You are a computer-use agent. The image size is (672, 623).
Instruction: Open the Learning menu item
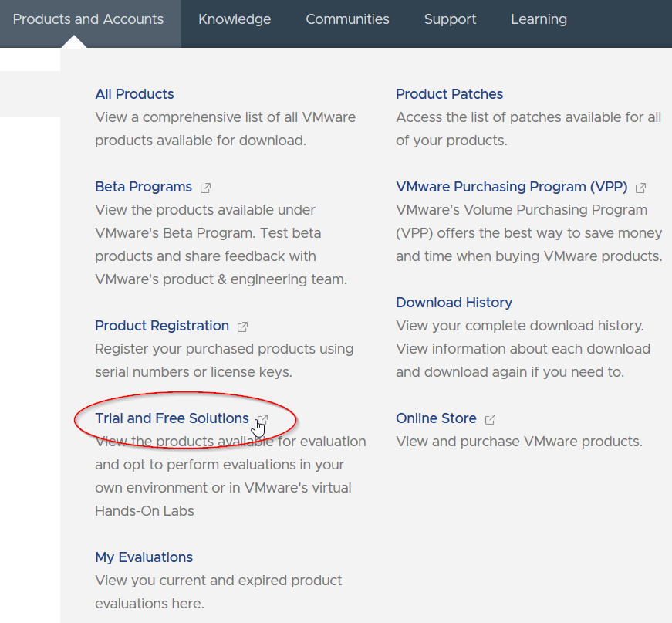tap(539, 19)
